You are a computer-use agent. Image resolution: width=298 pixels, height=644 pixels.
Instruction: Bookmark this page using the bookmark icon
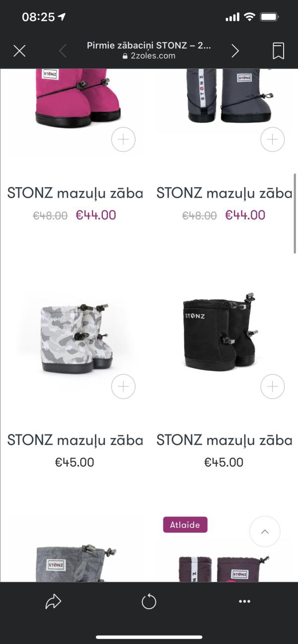tap(278, 51)
